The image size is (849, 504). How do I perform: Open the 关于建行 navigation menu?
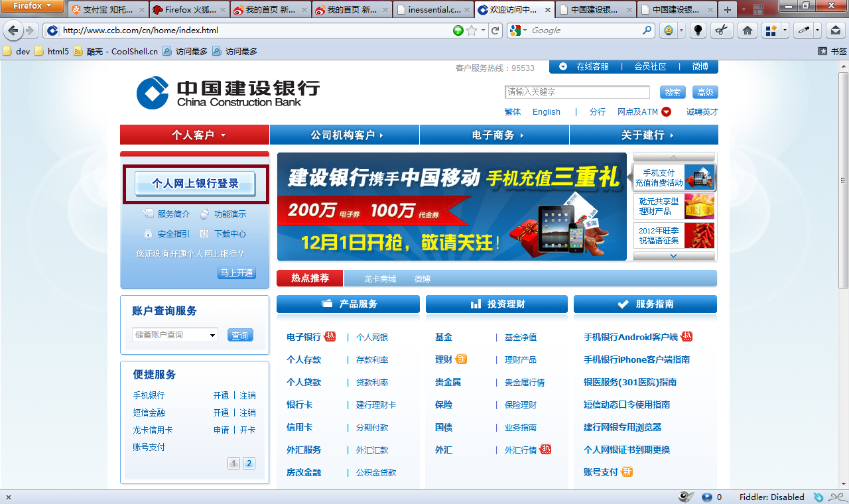coord(644,135)
